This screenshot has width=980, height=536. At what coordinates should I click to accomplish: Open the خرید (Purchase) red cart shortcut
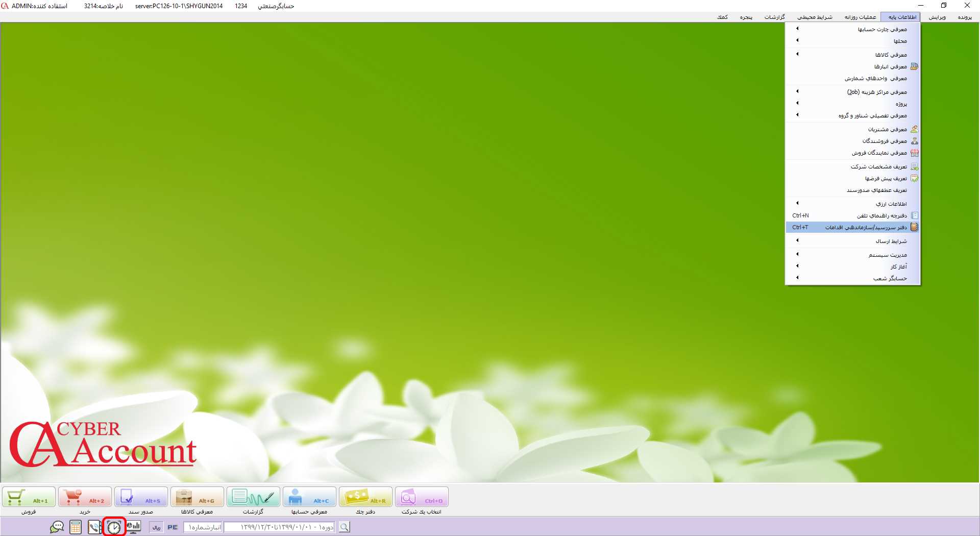(x=85, y=497)
